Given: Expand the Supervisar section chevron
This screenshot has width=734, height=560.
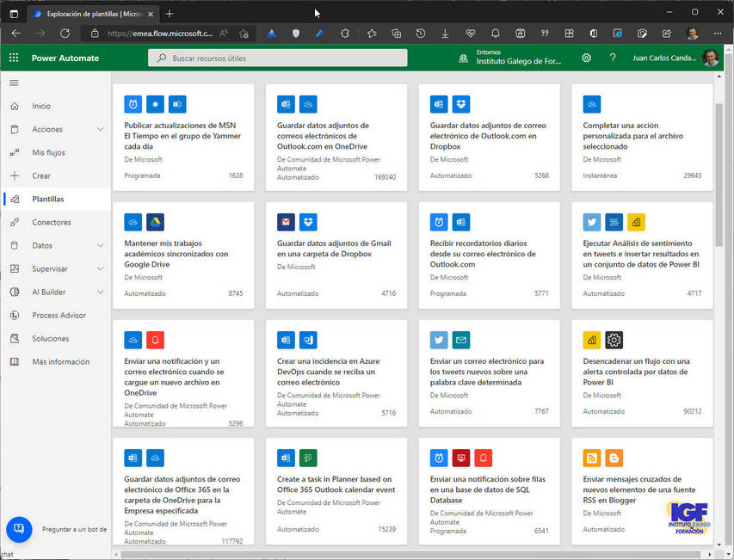Looking at the screenshot, I should [101, 269].
